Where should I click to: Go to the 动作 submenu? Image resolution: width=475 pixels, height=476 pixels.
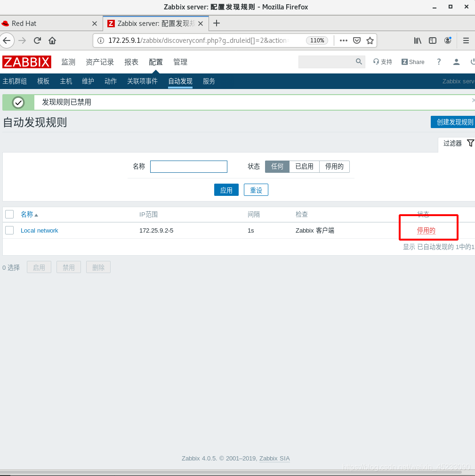click(x=111, y=81)
